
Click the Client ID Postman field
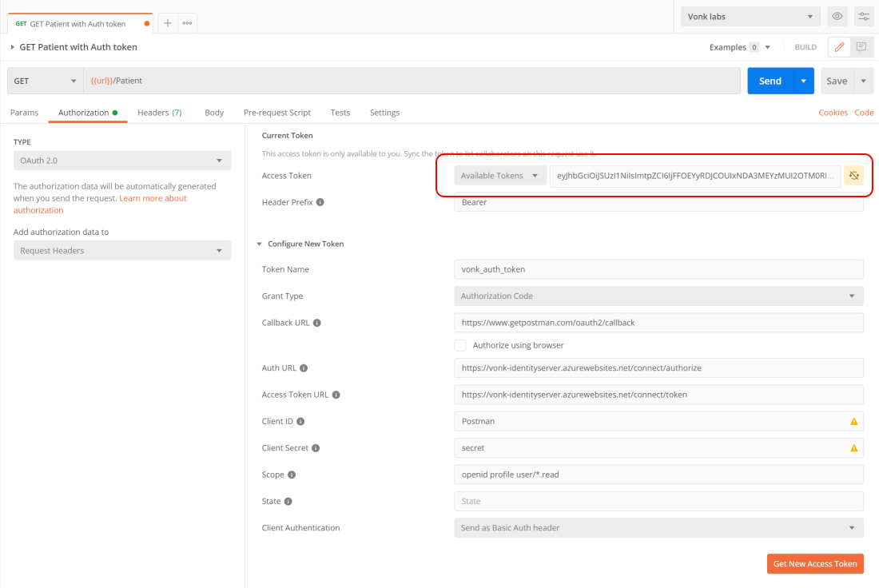pyautogui.click(x=658, y=422)
